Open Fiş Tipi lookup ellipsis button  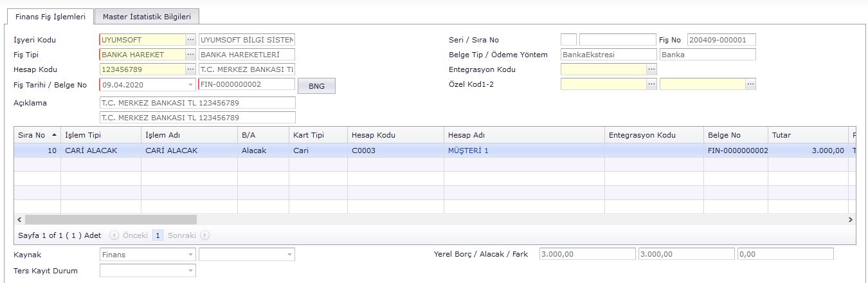(190, 55)
